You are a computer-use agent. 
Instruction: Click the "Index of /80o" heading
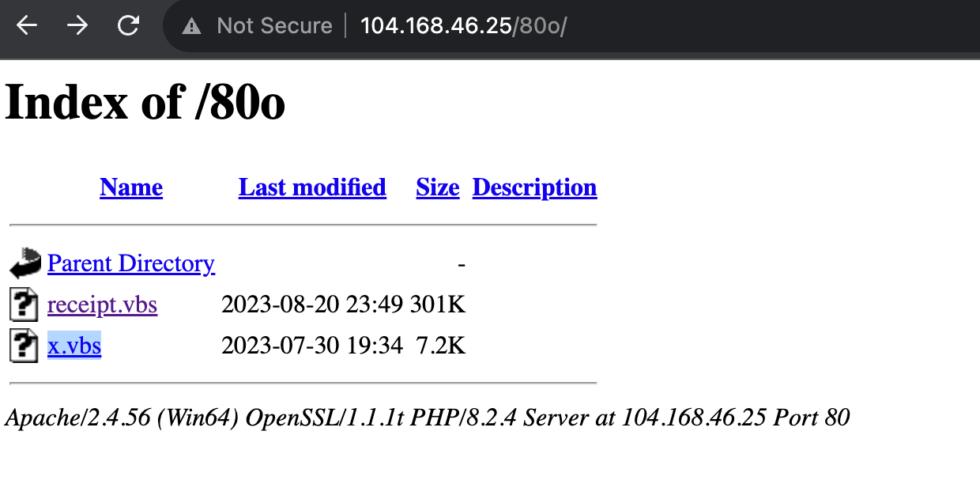pyautogui.click(x=145, y=103)
